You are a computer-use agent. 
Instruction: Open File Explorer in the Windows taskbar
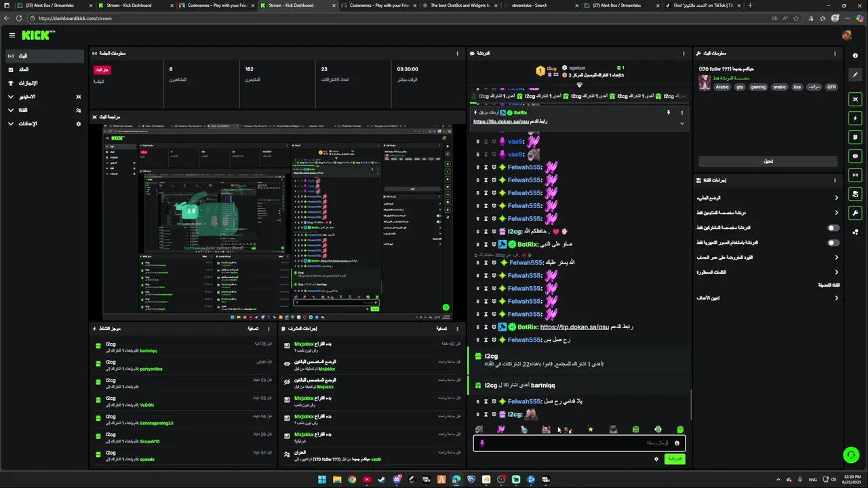click(337, 480)
